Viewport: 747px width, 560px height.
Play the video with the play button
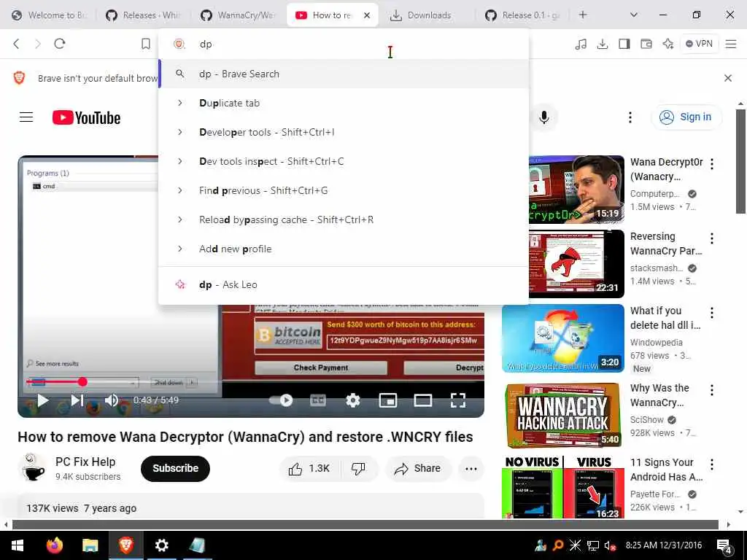[43, 400]
